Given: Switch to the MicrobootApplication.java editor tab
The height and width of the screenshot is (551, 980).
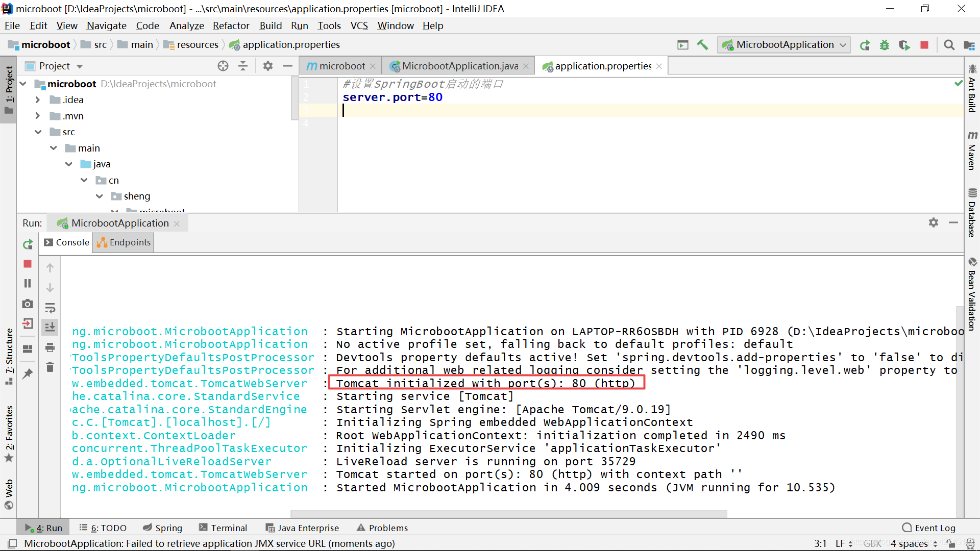Looking at the screenshot, I should pyautogui.click(x=459, y=66).
